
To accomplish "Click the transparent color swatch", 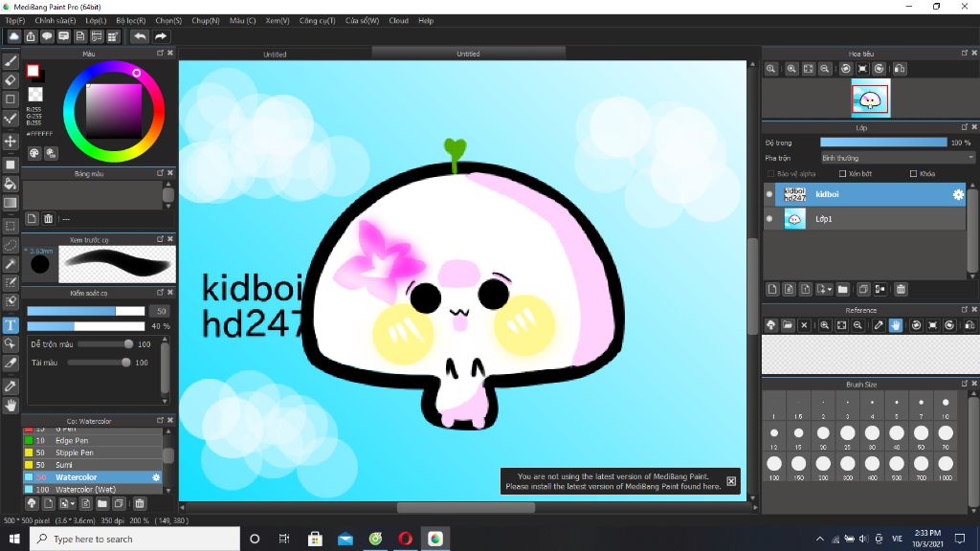I will (35, 95).
